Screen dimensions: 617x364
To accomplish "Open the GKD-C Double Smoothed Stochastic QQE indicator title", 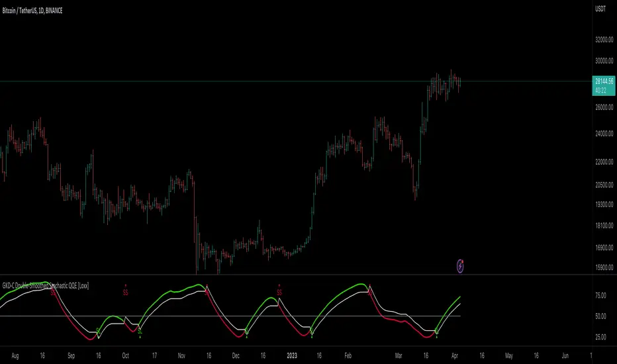I will (x=46, y=286).
